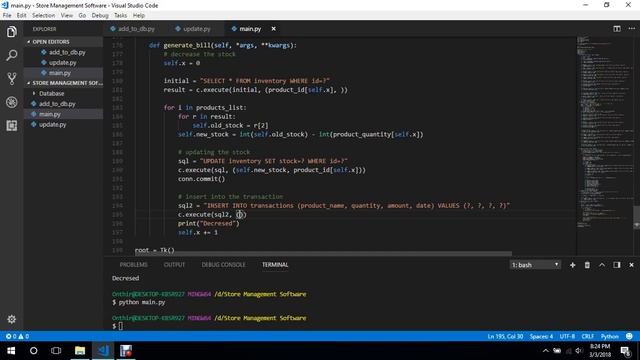
Task: Click the print("Decresed") code line
Action: click(209, 223)
